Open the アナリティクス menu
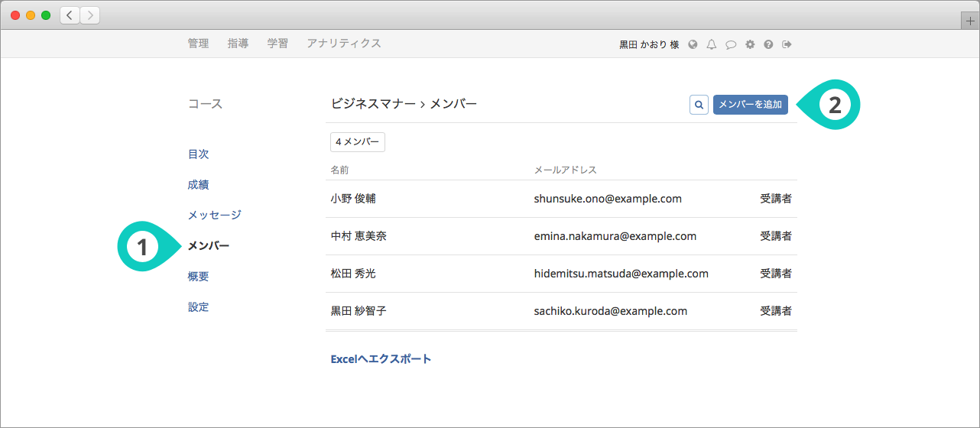This screenshot has height=428, width=980. coord(343,44)
